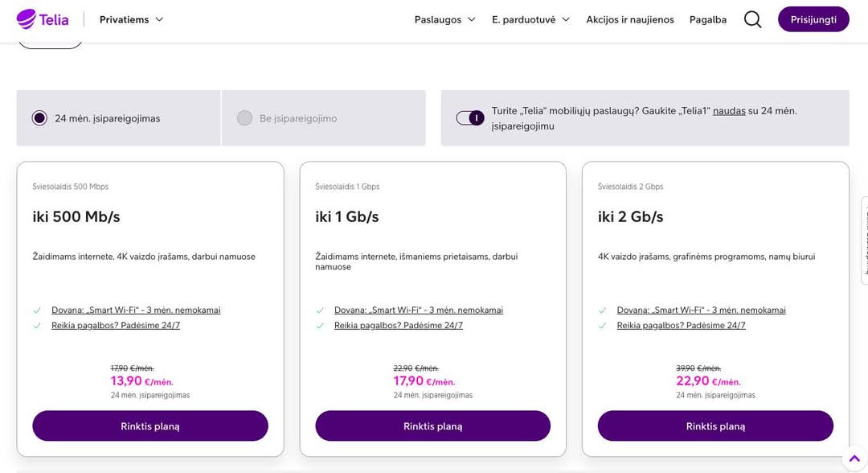
Task: Open the Pagalba menu item
Action: click(707, 19)
